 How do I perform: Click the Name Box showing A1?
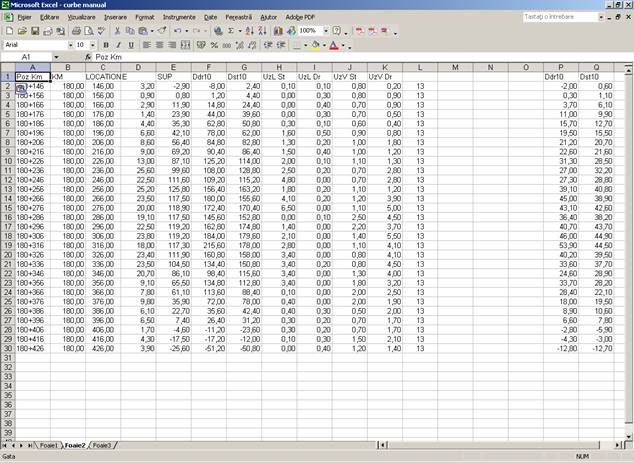pos(30,57)
